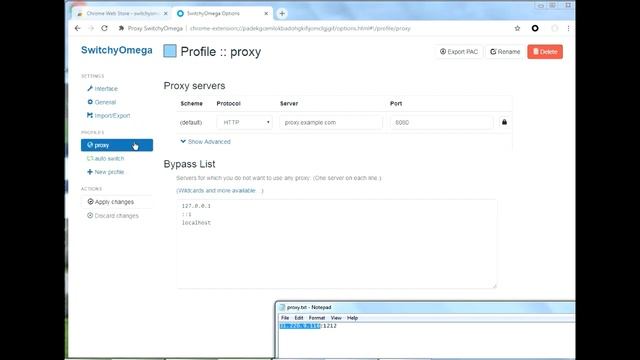The height and width of the screenshot is (360, 640).
Task: Click the Import/Export save icon
Action: pyautogui.click(x=90, y=115)
